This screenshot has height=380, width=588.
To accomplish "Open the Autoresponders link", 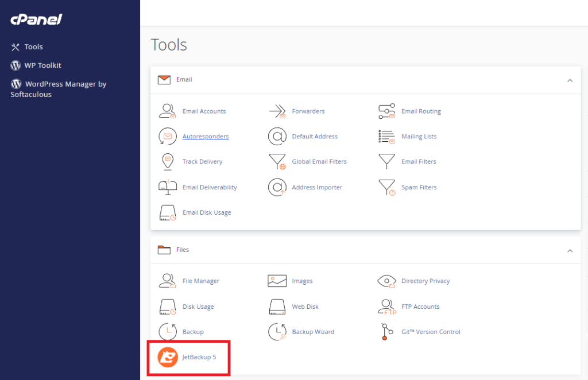I will (206, 137).
